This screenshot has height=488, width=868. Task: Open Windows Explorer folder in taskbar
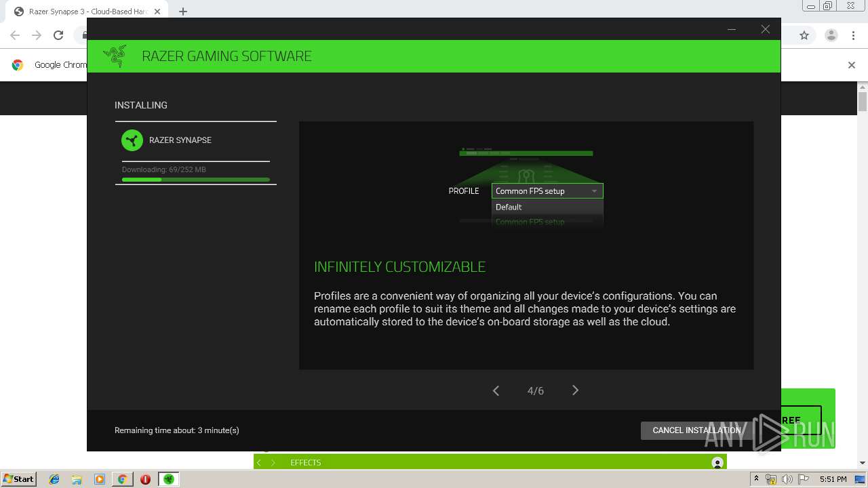pos(77,479)
